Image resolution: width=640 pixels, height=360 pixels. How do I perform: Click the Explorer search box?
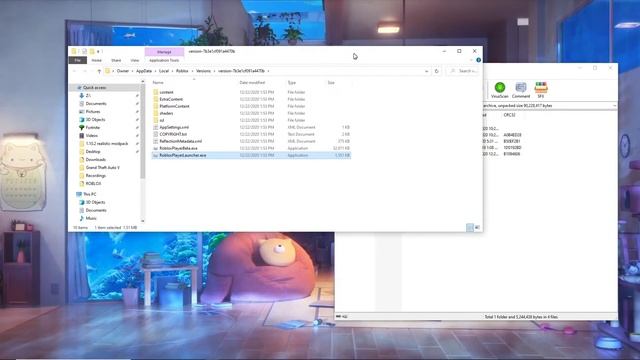pos(463,71)
